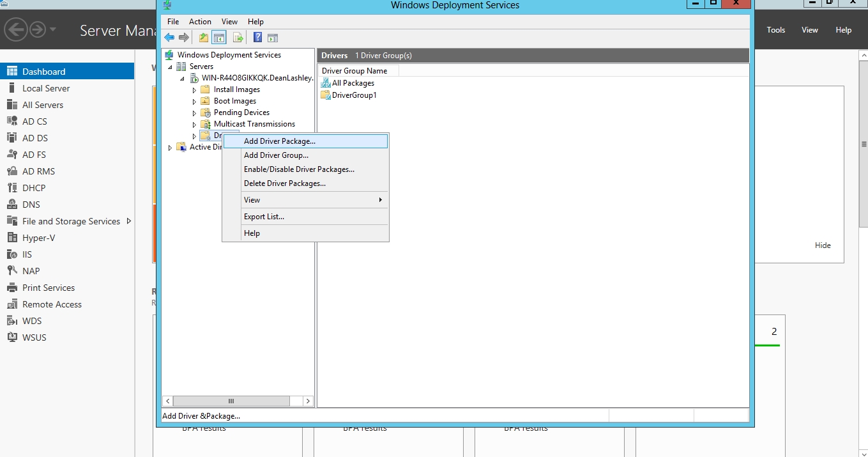The width and height of the screenshot is (868, 457).
Task: Select the Servers node label
Action: (x=201, y=66)
